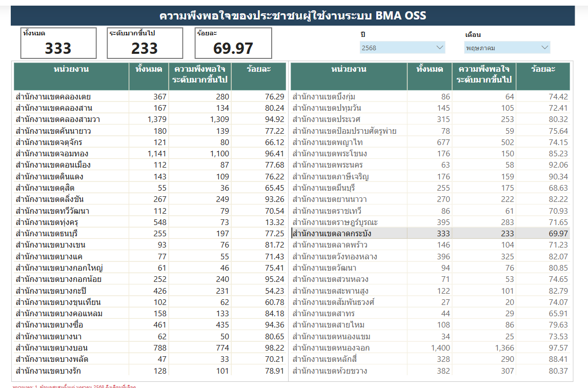The image size is (588, 388).
Task: Pick the สำนักงานเขตมีนบุรี row
Action: (431, 188)
